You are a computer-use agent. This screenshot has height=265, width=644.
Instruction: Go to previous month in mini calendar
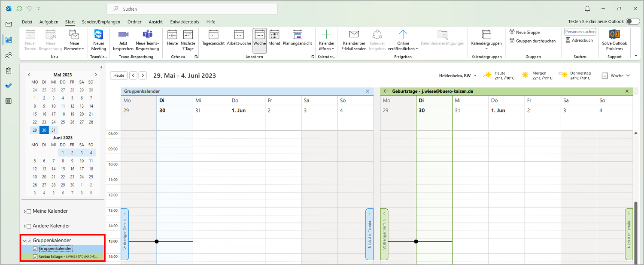[29, 75]
